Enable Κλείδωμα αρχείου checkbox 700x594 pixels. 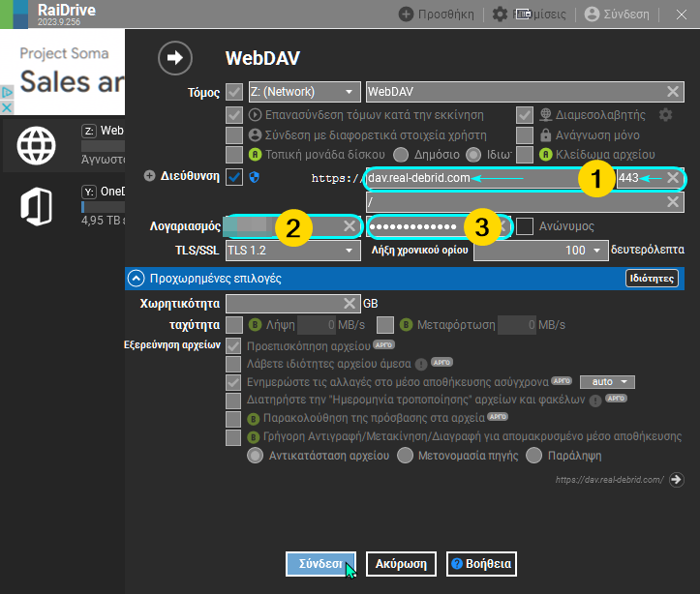525,155
